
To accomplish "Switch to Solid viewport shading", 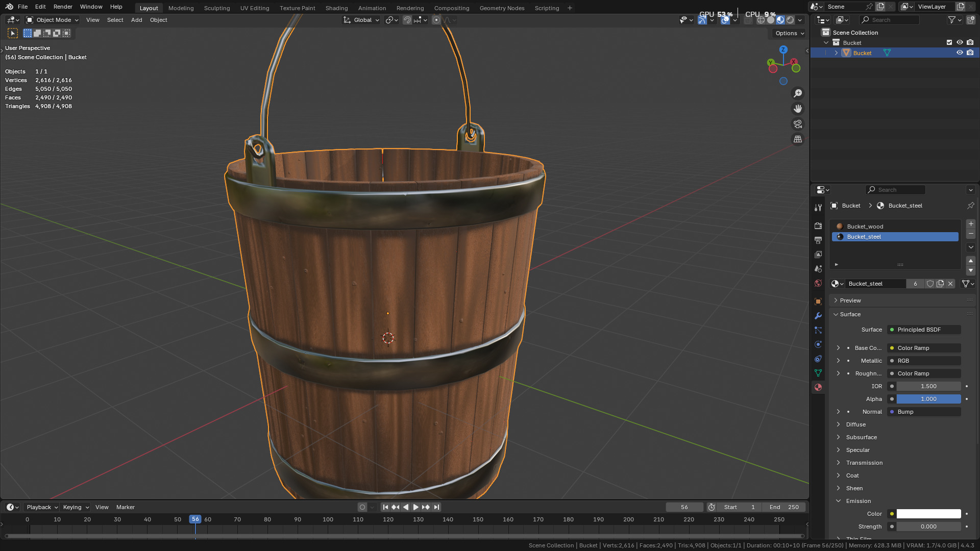I will tap(771, 20).
